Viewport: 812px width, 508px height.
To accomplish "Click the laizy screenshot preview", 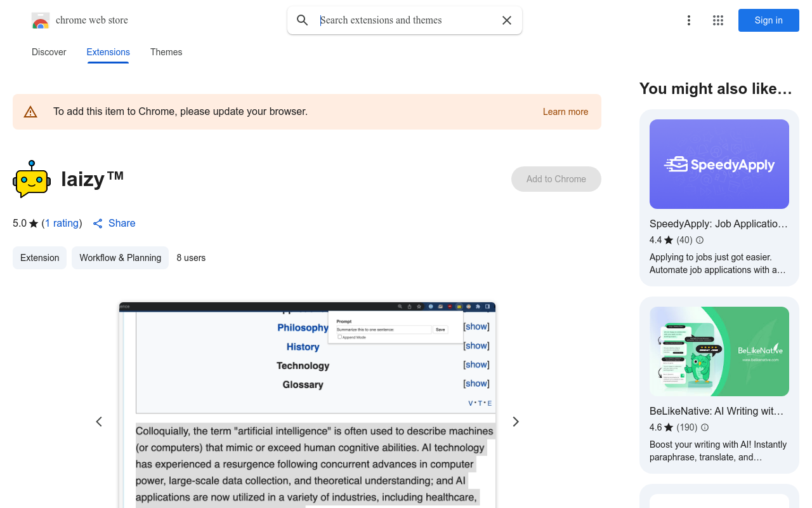I will pyautogui.click(x=307, y=405).
